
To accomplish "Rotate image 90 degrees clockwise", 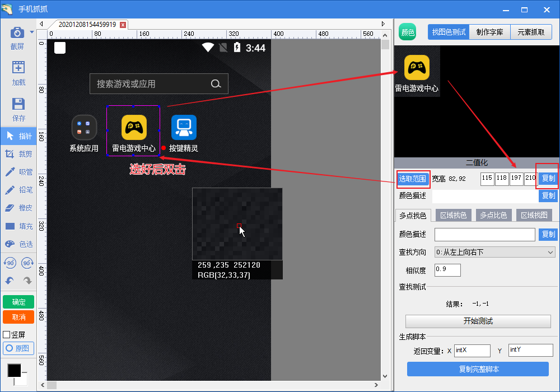I will [x=27, y=263].
